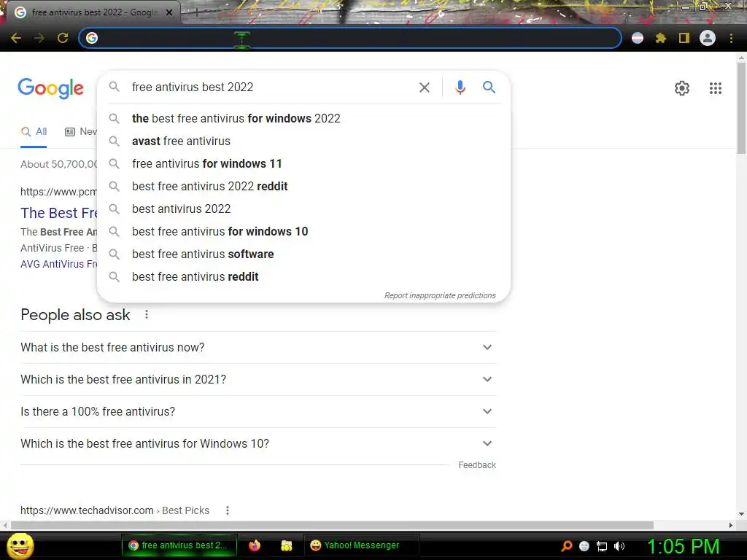Open the AVG AntiVirus Free sitelink
The height and width of the screenshot is (560, 747).
(x=59, y=264)
